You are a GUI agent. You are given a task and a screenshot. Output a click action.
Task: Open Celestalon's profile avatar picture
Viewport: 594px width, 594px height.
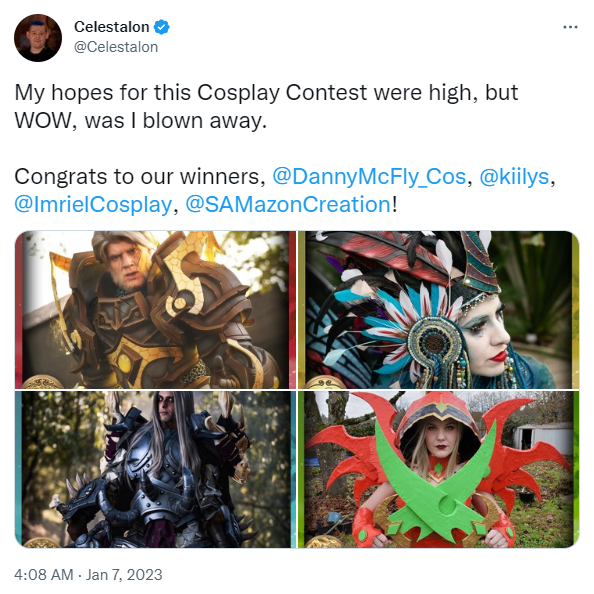click(38, 38)
